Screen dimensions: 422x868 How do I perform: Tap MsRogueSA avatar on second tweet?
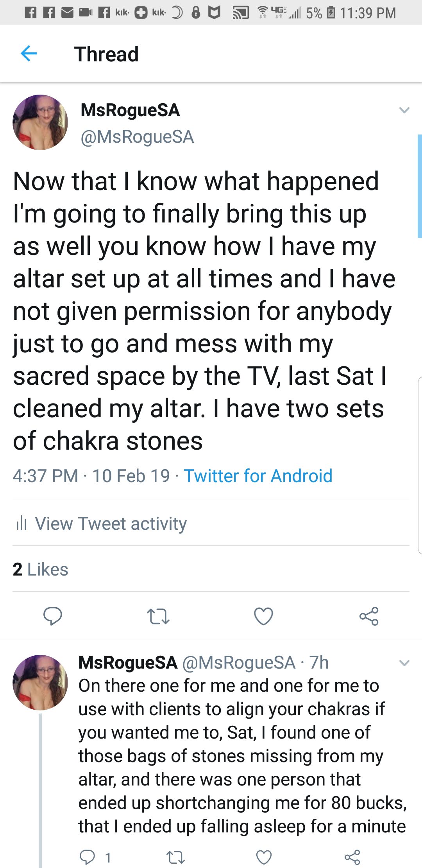40,682
